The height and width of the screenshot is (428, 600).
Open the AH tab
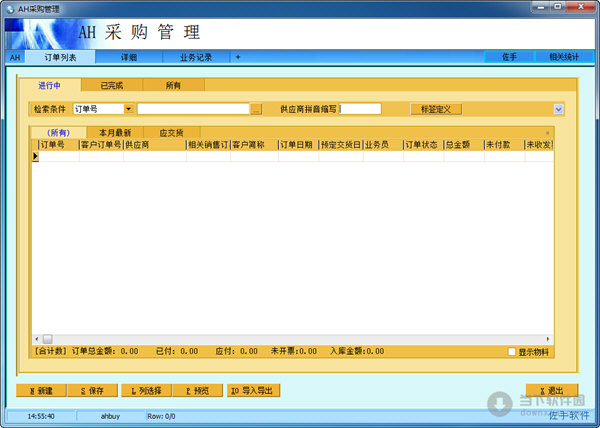click(x=15, y=57)
